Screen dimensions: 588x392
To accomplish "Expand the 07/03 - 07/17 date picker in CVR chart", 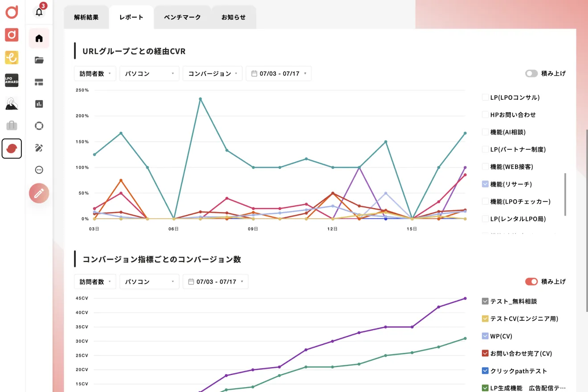I will click(x=278, y=73).
